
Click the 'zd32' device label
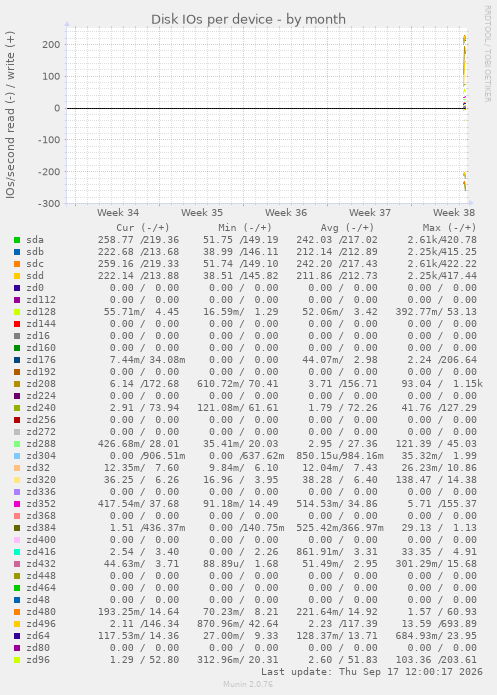(x=38, y=467)
